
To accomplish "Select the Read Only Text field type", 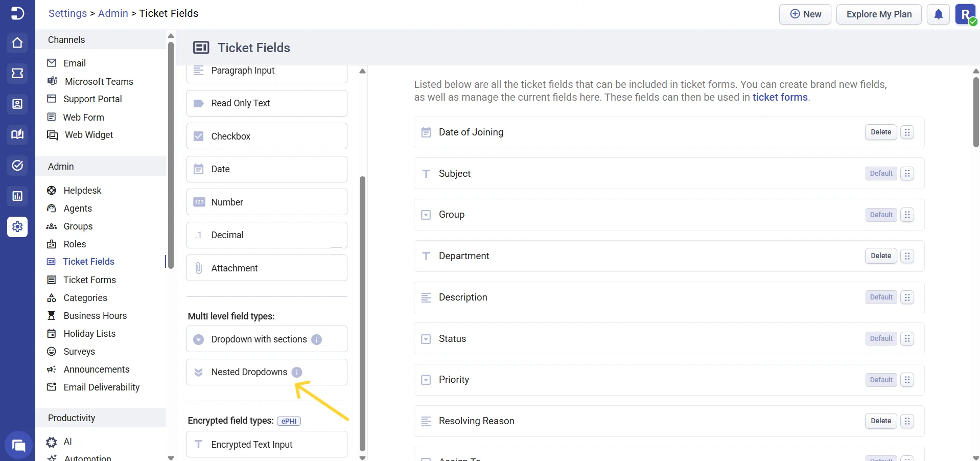I will [267, 103].
